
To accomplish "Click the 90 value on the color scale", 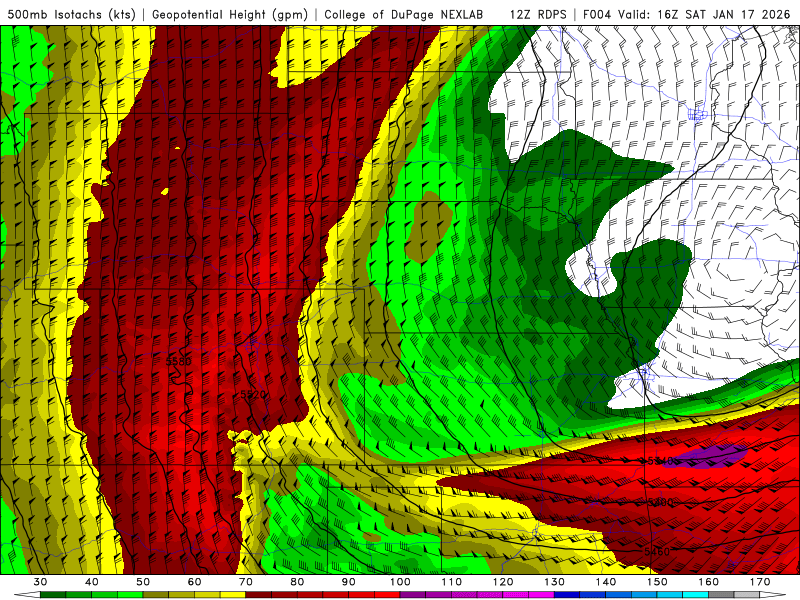I will 349,582.
